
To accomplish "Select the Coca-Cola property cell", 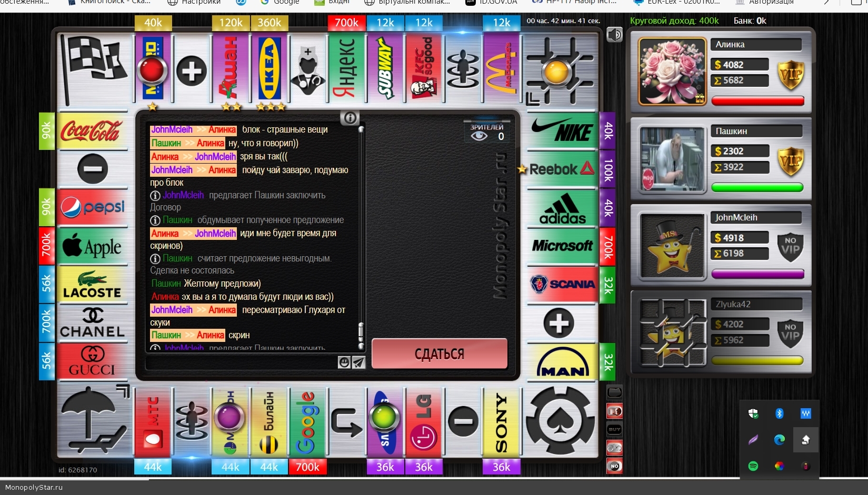I will pyautogui.click(x=92, y=130).
